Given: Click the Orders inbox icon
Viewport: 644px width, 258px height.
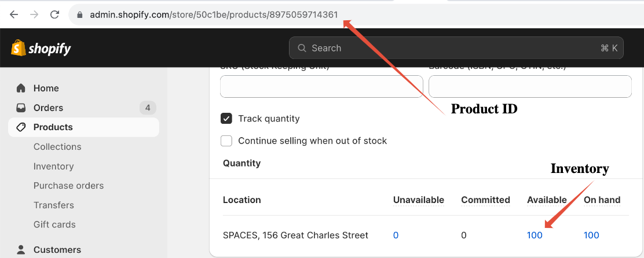Looking at the screenshot, I should click(x=20, y=108).
